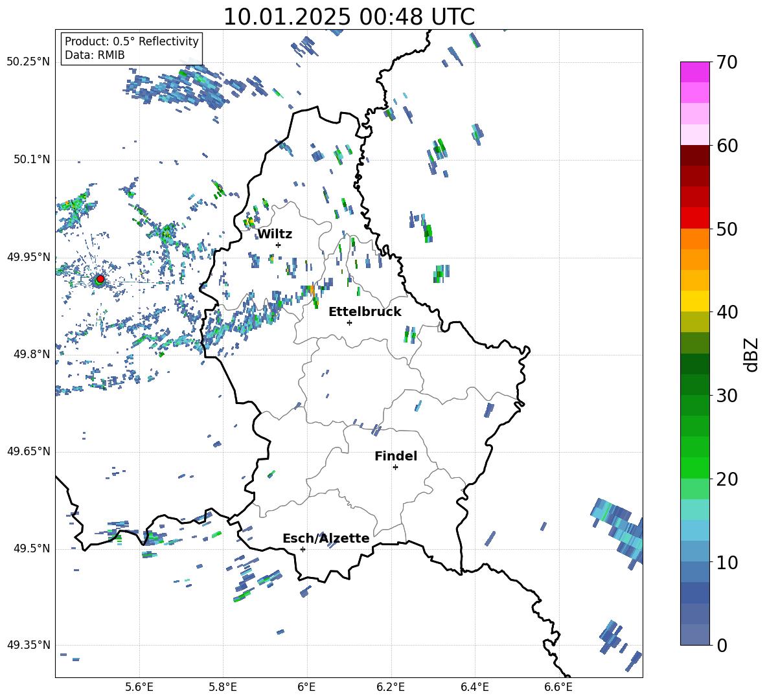The width and height of the screenshot is (767, 700).
Task: Click the 50.1°N latitude label
Action: click(32, 160)
